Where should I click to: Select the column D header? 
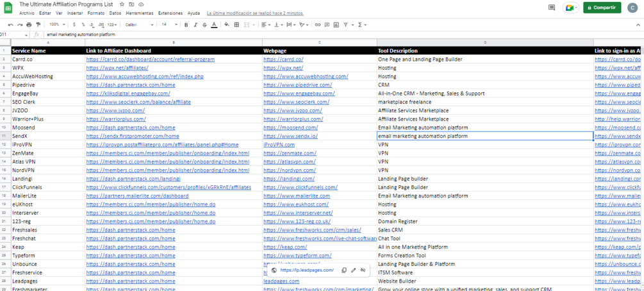coord(485,42)
